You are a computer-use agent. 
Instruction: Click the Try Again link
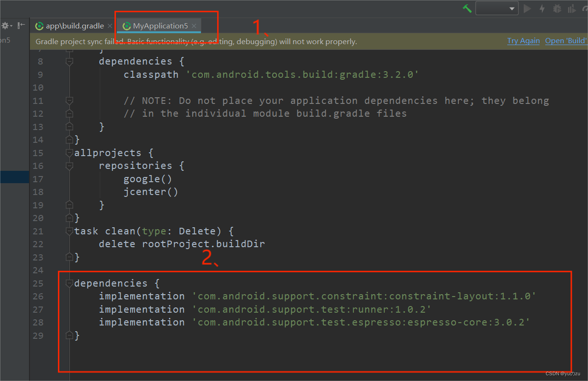click(x=523, y=41)
